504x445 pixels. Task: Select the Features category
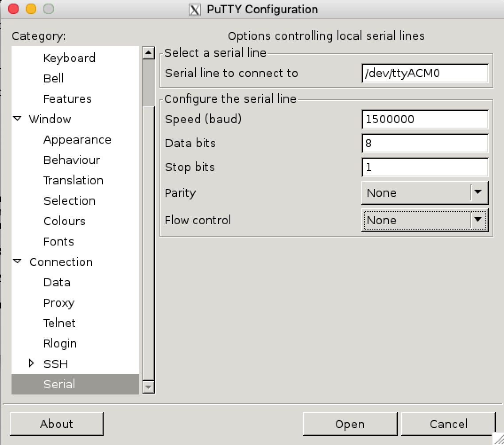tap(67, 99)
